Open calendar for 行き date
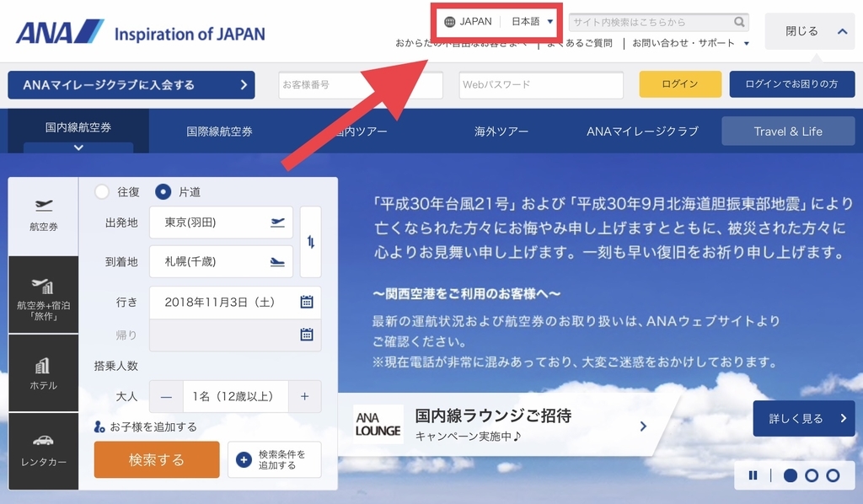This screenshot has height=504, width=863. click(x=307, y=302)
